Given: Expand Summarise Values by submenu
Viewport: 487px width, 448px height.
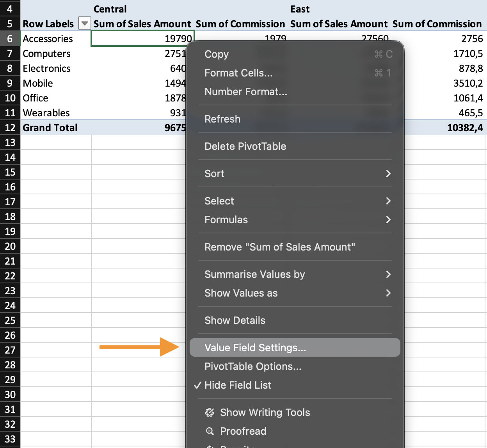Looking at the screenshot, I should [255, 274].
